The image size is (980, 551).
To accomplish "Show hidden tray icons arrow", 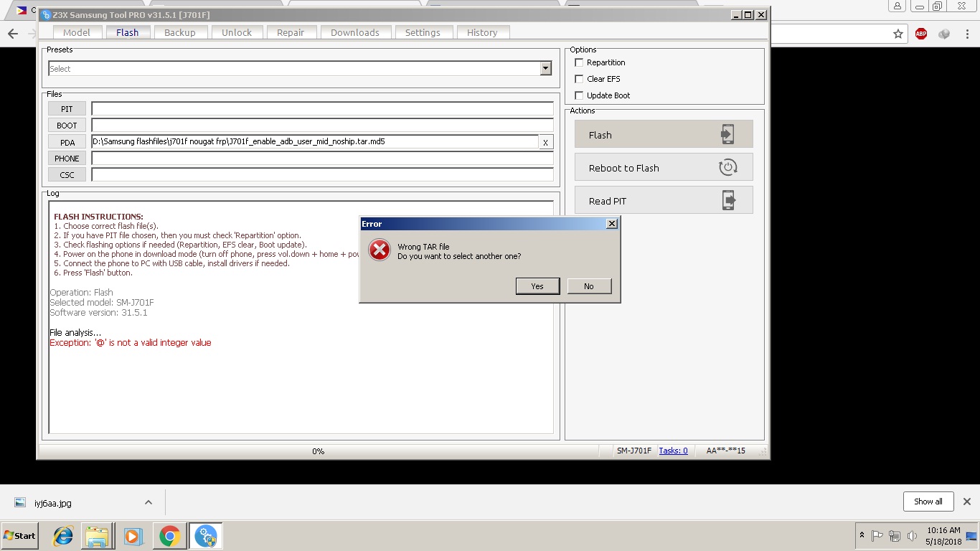I will pos(862,536).
